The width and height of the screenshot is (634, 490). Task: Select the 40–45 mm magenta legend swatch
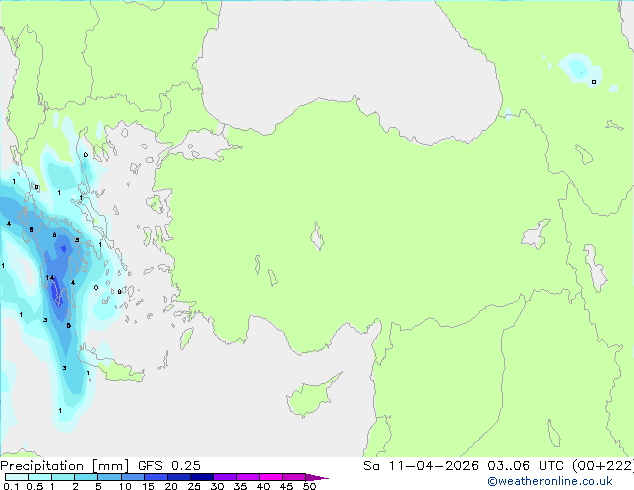(271, 477)
